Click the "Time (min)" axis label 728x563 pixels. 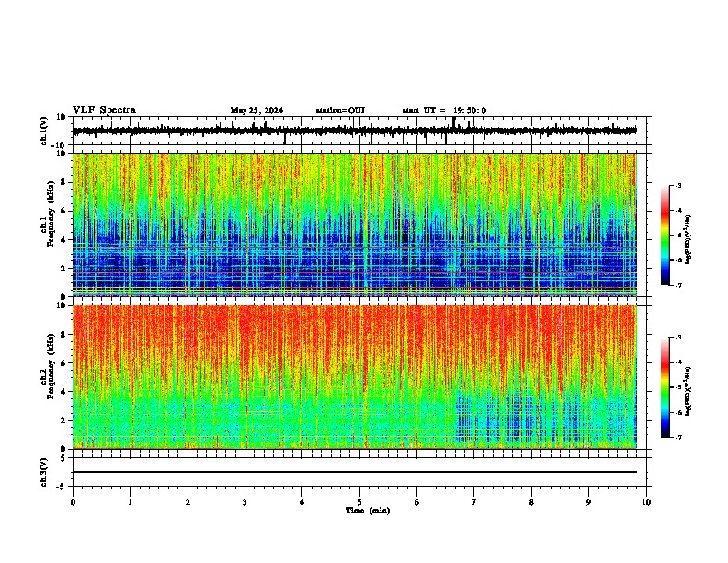click(368, 511)
